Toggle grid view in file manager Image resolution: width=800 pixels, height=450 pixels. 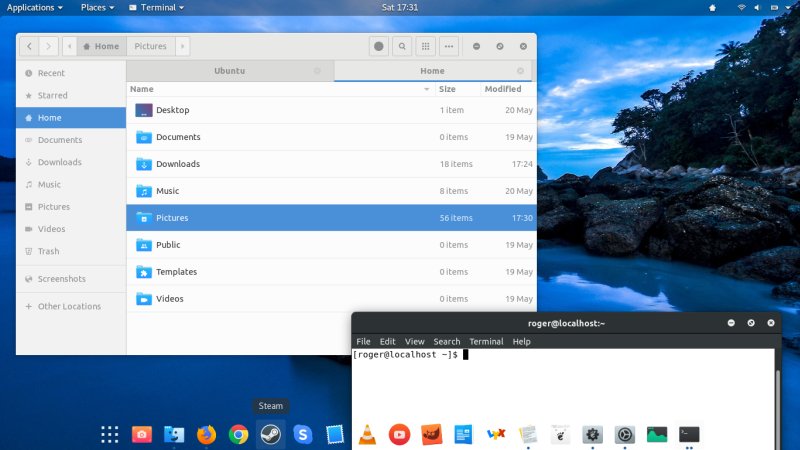click(x=426, y=46)
